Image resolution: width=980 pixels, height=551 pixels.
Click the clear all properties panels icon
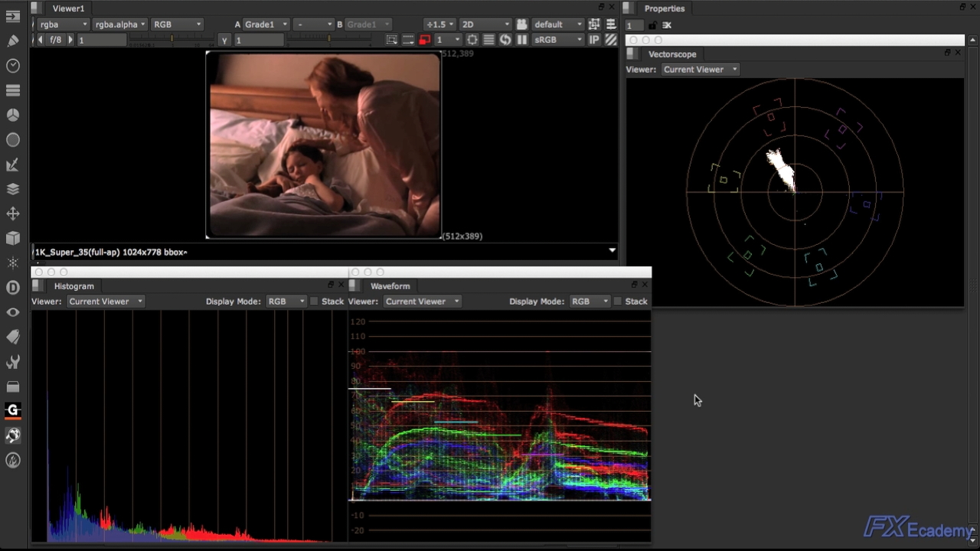tap(667, 25)
